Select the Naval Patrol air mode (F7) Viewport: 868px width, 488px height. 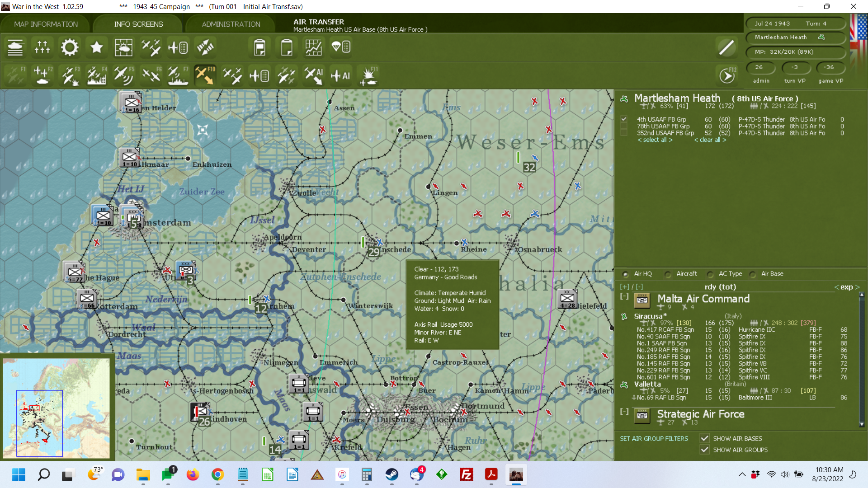click(178, 75)
